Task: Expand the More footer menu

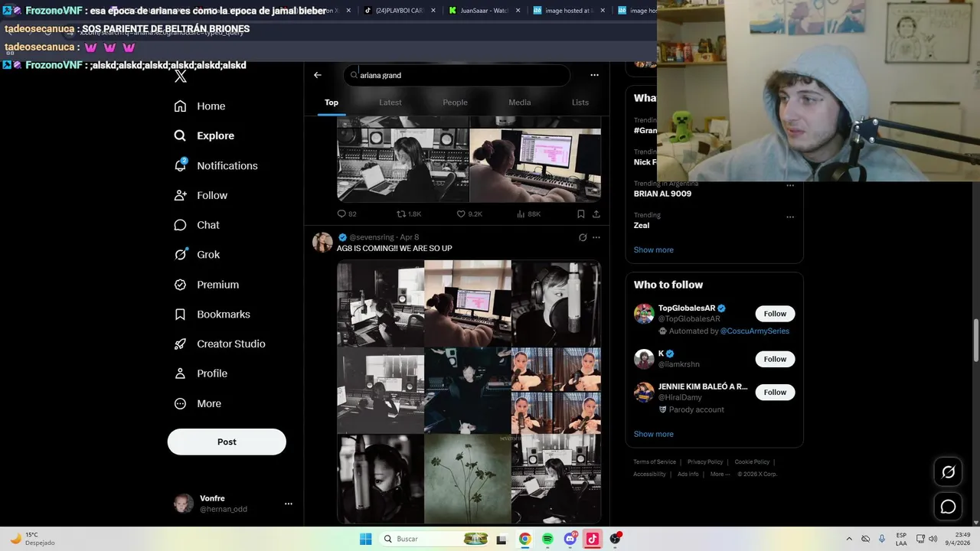Action: pos(720,474)
